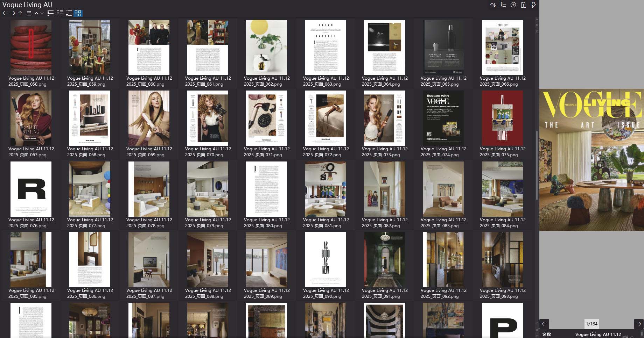Expand the dimmed down-chevron in the toolbar
The width and height of the screenshot is (644, 338).
pyautogui.click(x=42, y=13)
